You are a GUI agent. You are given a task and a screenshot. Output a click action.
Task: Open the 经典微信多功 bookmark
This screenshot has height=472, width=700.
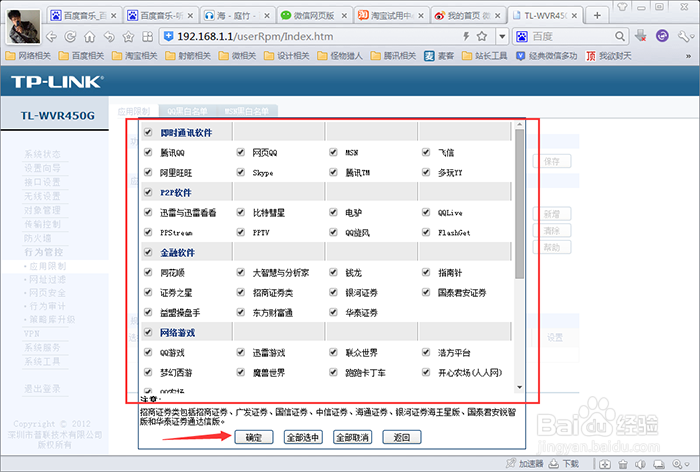546,56
